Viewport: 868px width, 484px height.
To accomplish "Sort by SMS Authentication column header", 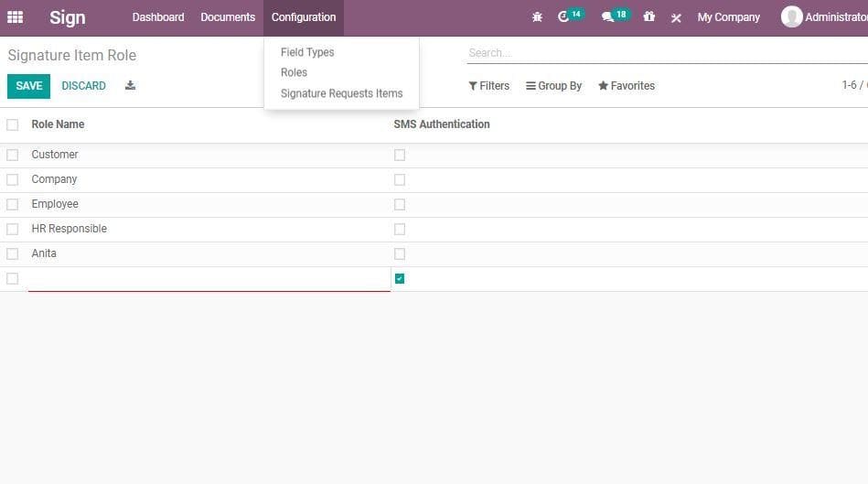I will [442, 124].
